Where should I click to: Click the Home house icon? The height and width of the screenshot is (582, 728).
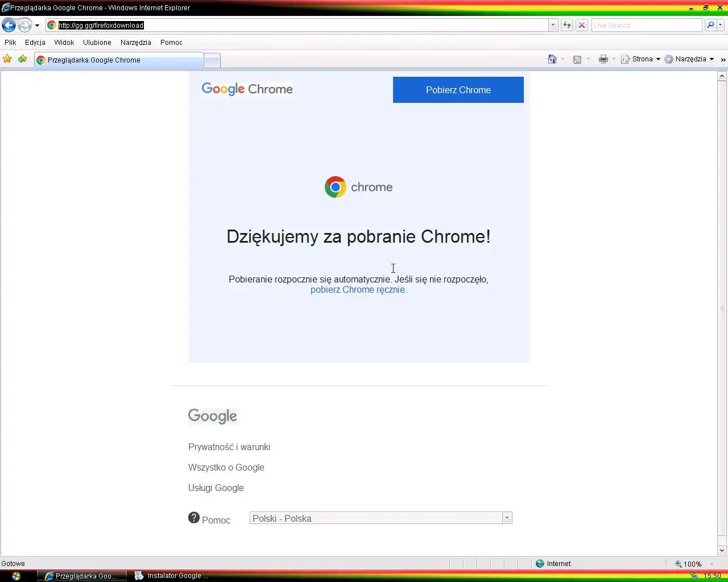[552, 59]
